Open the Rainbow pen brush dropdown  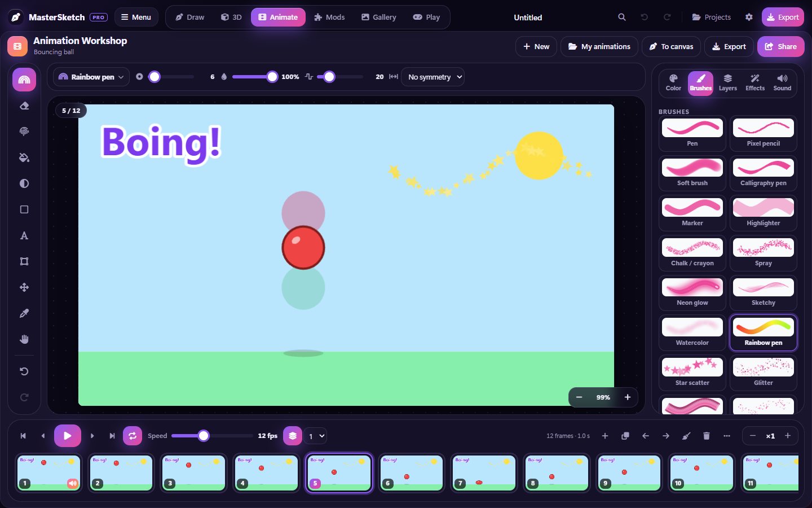[x=91, y=77]
